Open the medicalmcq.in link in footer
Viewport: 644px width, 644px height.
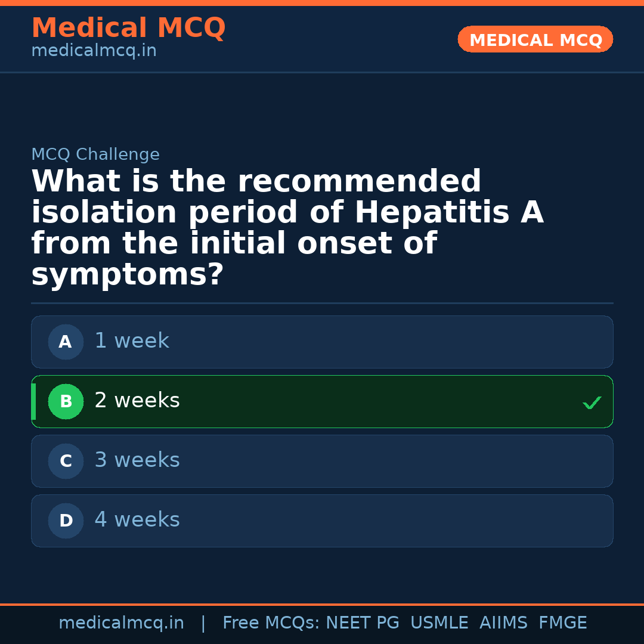point(121,623)
